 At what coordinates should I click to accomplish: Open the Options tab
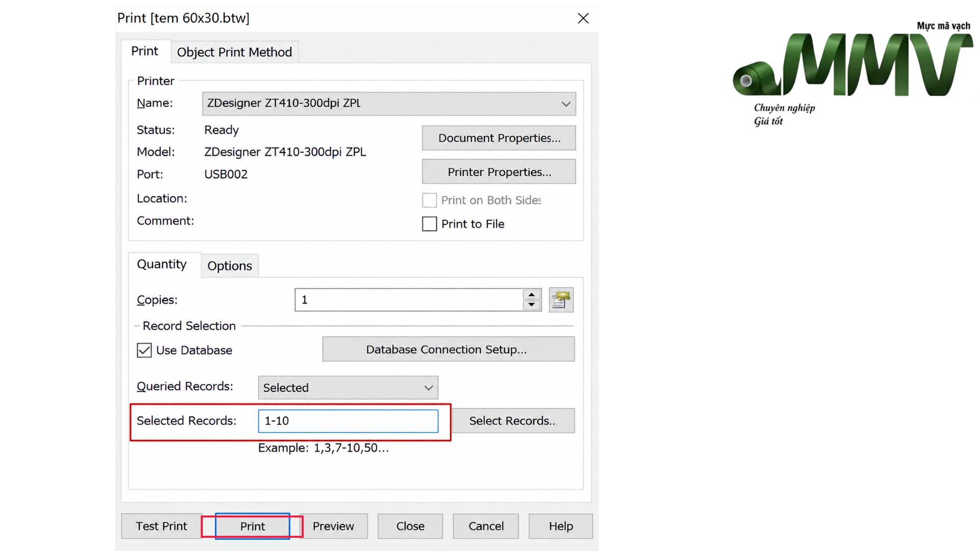[x=230, y=266]
